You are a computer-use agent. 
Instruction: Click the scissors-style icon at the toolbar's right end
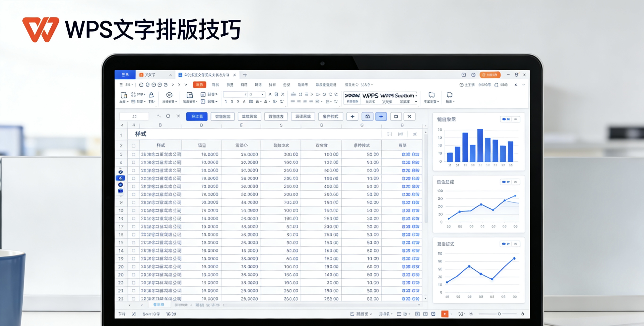pyautogui.click(x=409, y=116)
